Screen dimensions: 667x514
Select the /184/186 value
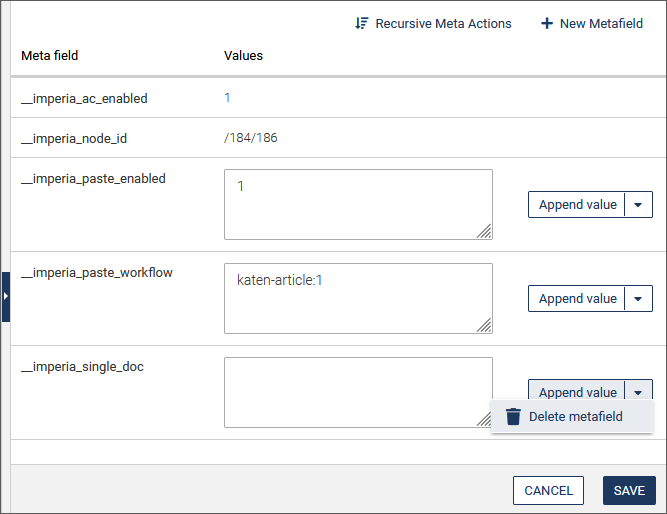(x=251, y=138)
